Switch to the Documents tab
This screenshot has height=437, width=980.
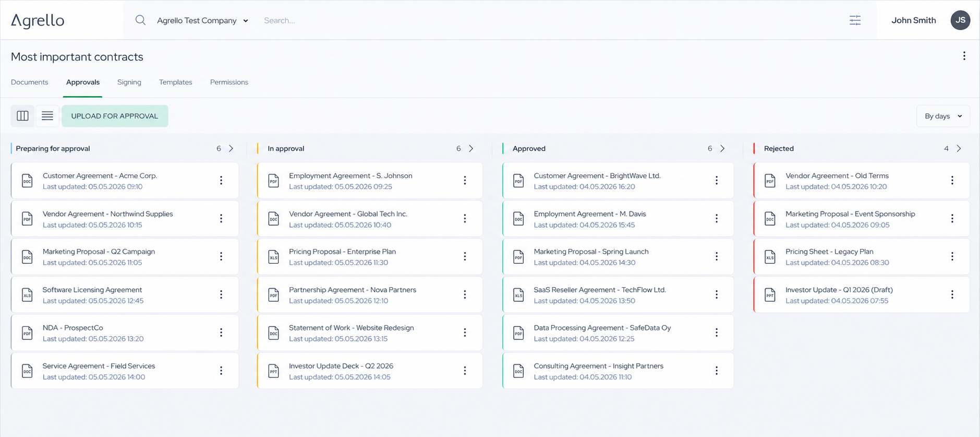point(29,82)
